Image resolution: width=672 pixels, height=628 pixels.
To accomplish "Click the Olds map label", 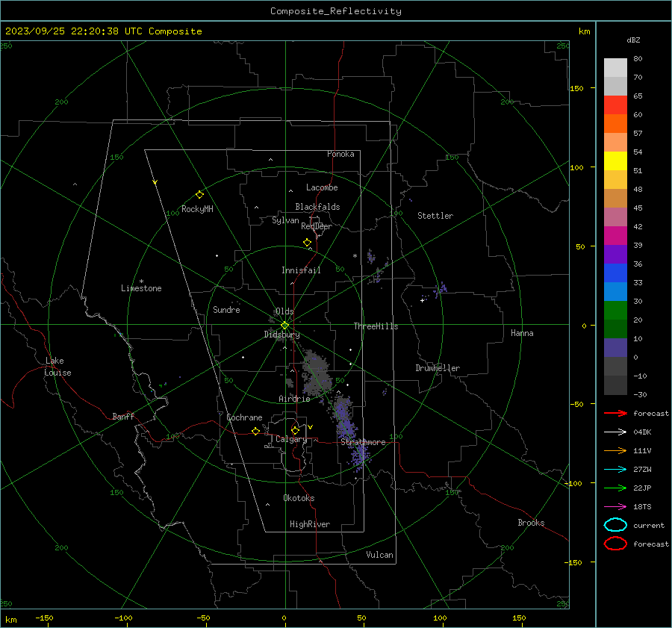I will (x=284, y=311).
